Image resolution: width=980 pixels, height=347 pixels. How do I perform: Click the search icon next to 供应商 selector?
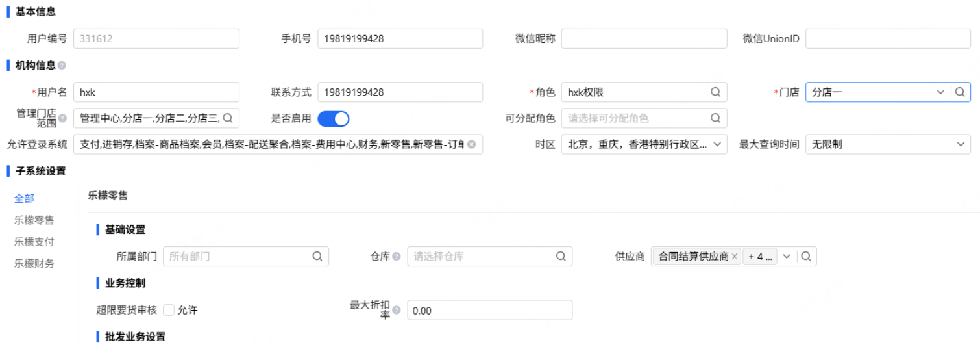click(x=805, y=257)
